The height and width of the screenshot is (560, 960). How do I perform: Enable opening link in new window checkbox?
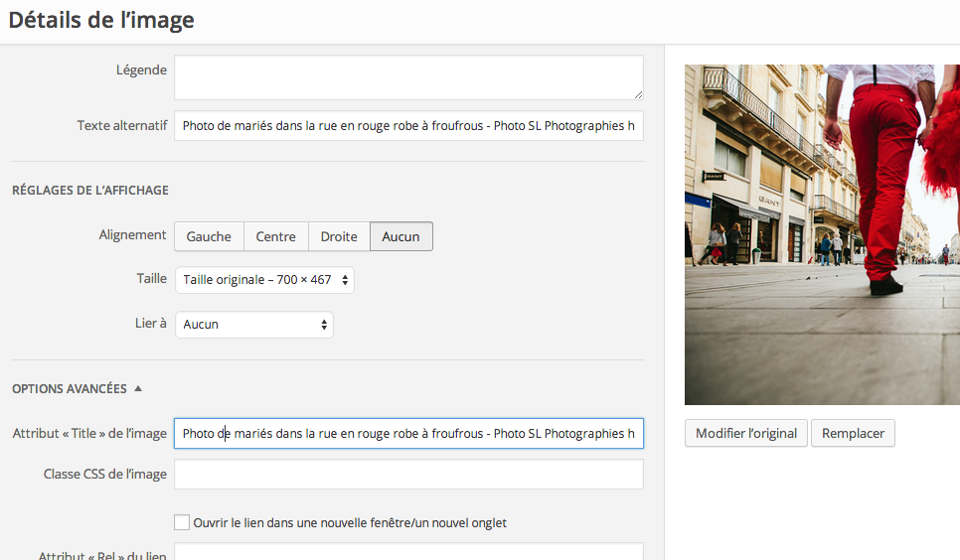click(182, 522)
